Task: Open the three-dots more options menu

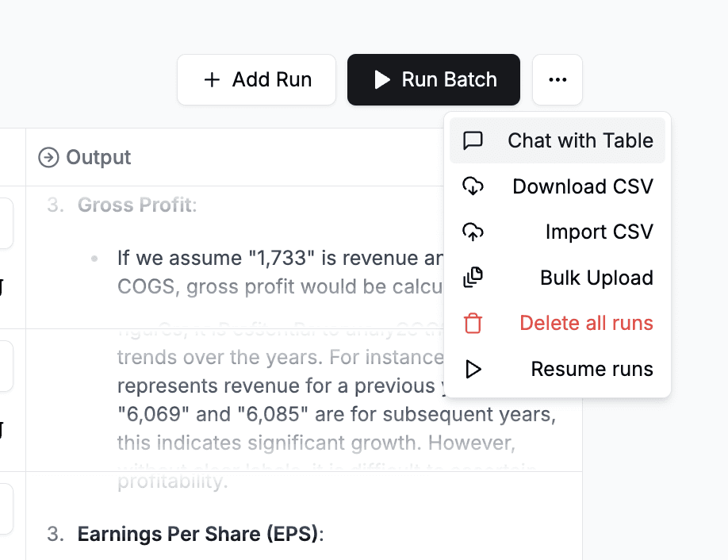Action: (x=557, y=79)
